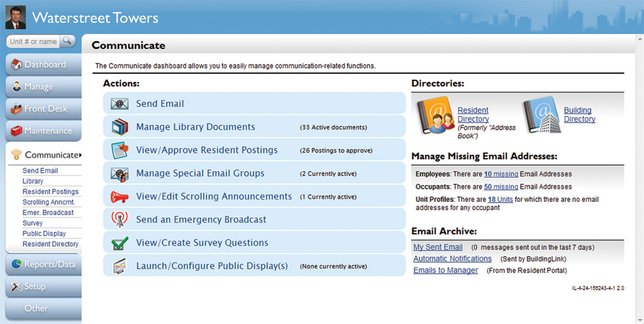Click the 50 missing occupants link
This screenshot has height=324, width=644.
(501, 187)
